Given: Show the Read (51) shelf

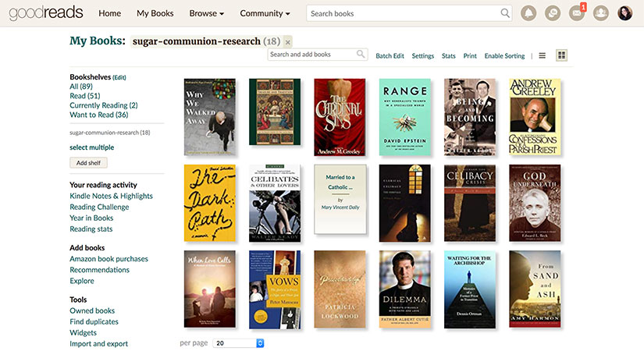Looking at the screenshot, I should pos(84,96).
